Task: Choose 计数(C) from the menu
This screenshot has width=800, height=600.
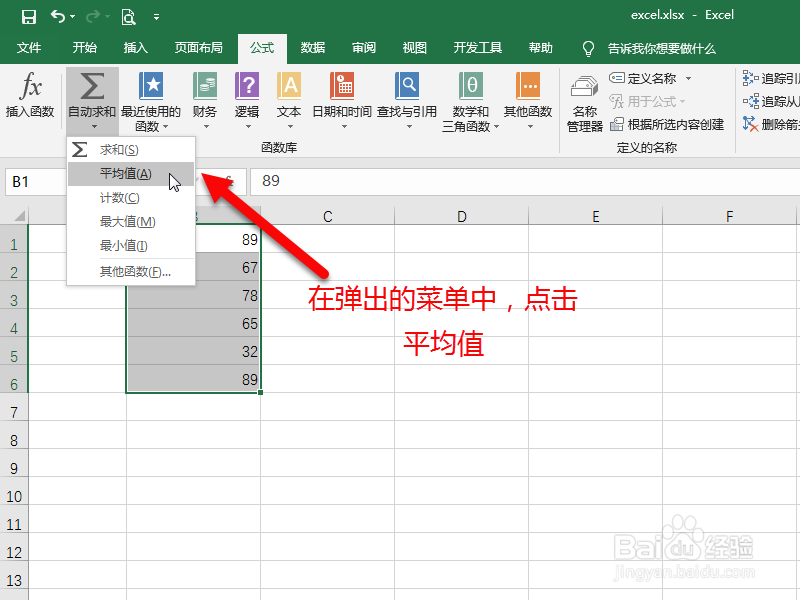Action: point(131,198)
